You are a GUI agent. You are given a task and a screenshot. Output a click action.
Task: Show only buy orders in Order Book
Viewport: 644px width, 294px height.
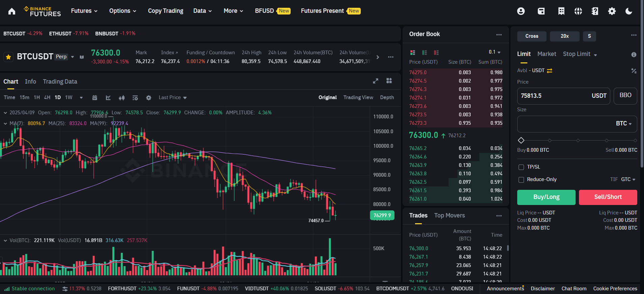[425, 53]
